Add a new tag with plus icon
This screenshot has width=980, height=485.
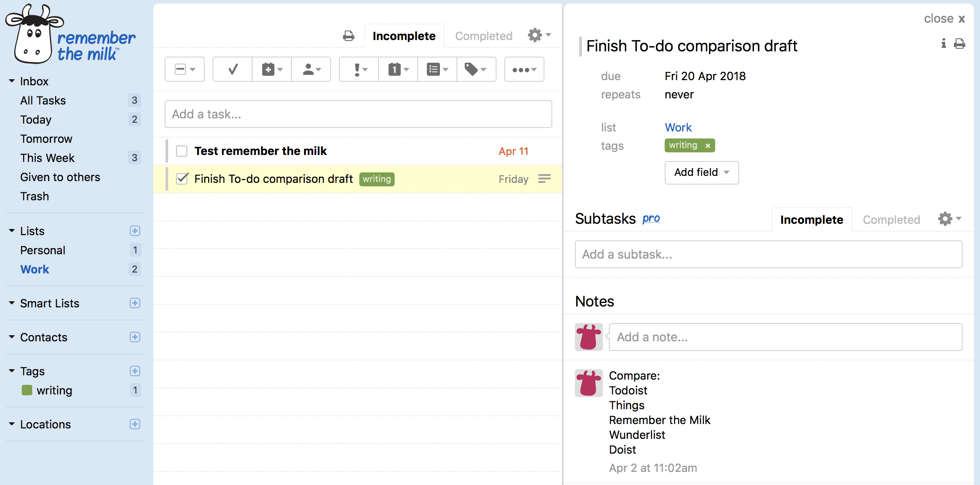click(135, 371)
